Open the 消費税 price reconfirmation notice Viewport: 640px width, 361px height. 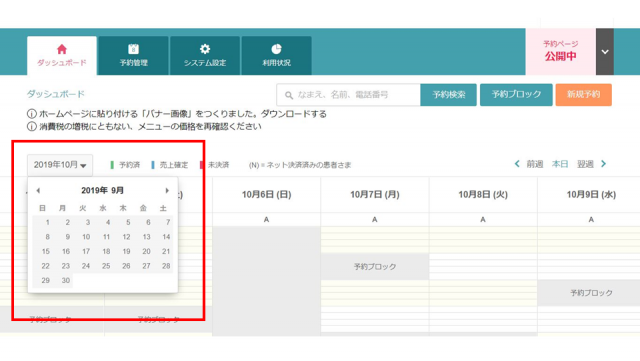coord(144,127)
